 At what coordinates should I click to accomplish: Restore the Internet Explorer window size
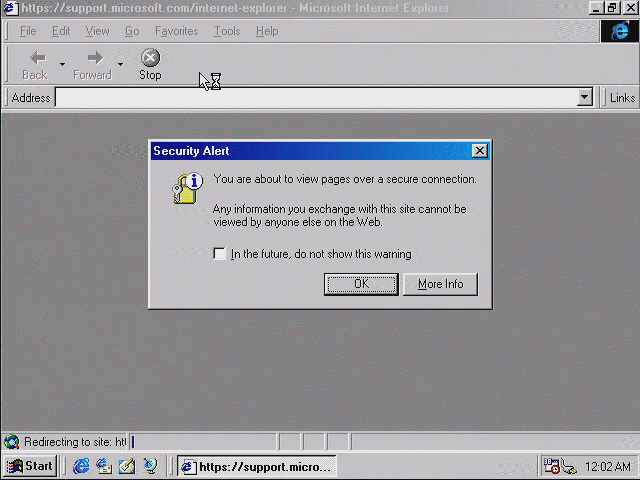coord(612,8)
